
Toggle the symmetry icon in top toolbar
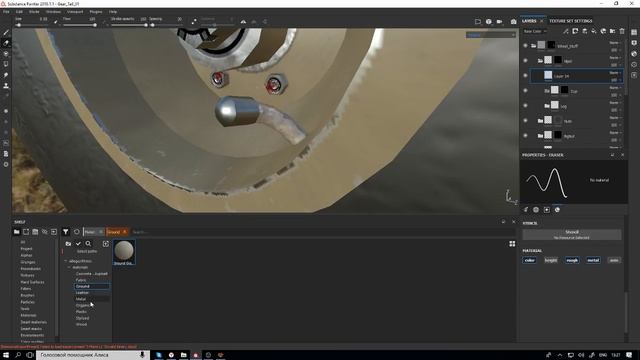(x=243, y=21)
